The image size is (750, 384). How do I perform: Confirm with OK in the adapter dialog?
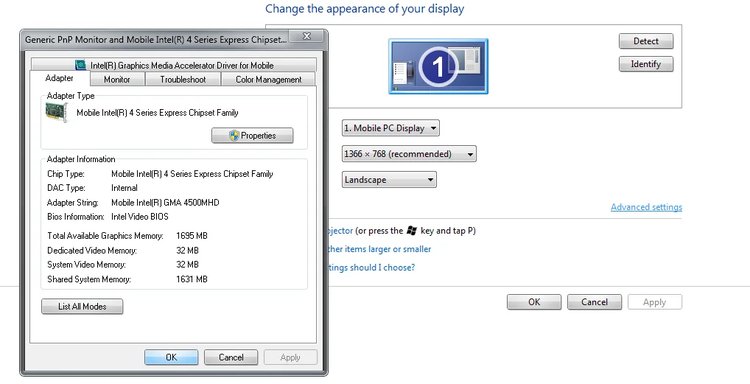171,357
